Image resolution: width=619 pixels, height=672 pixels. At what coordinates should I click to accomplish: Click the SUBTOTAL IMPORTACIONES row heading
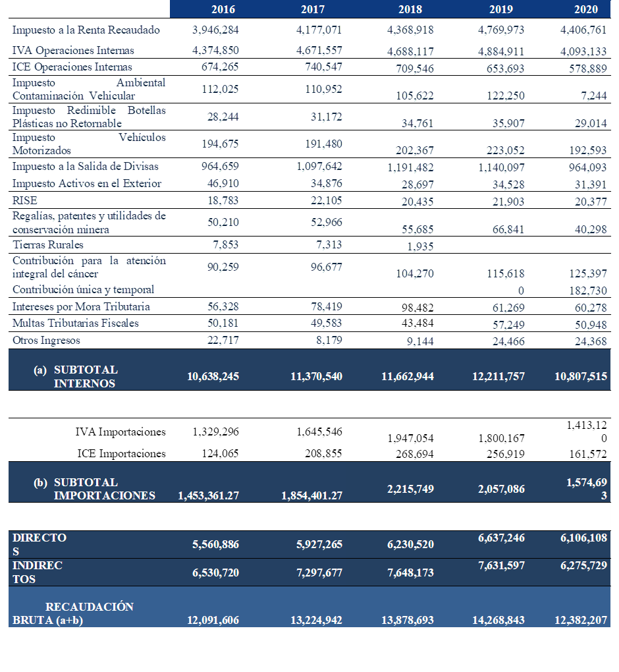click(104, 489)
